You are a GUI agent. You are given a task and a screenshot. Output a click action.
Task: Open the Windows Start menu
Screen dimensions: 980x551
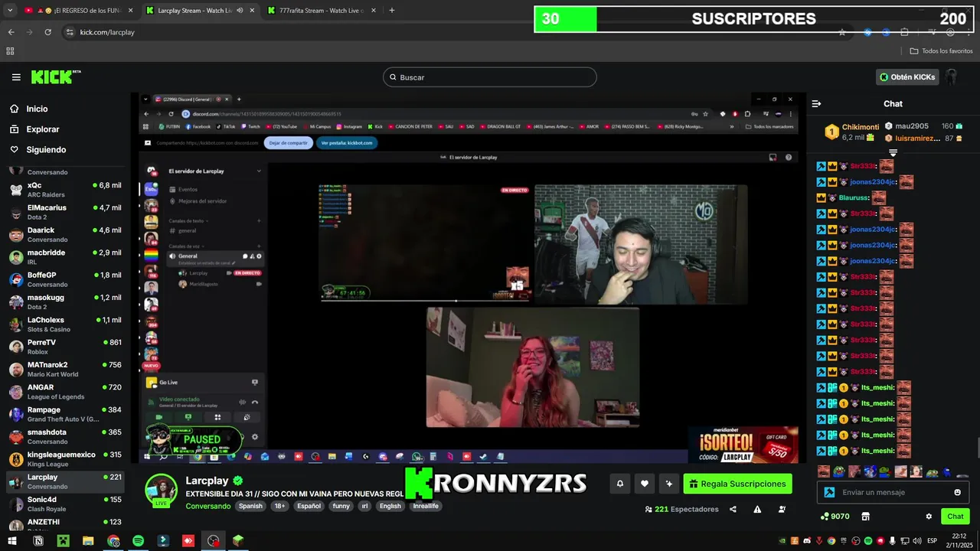[11, 541]
